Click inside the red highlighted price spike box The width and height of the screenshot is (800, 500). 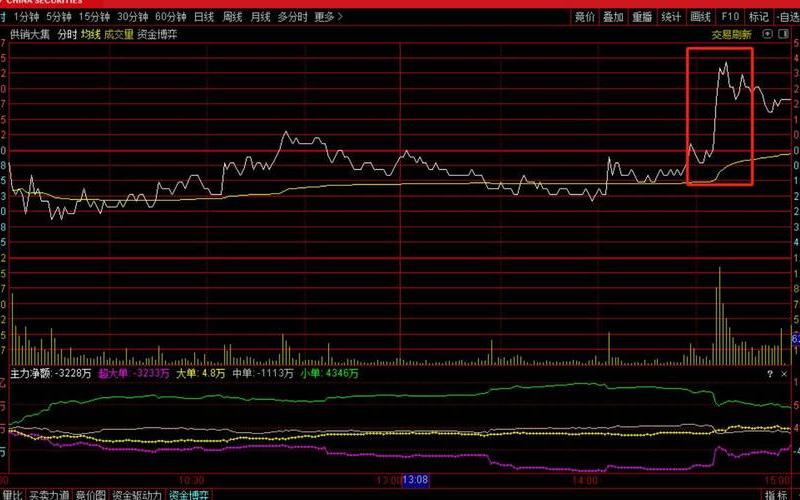pyautogui.click(x=720, y=115)
